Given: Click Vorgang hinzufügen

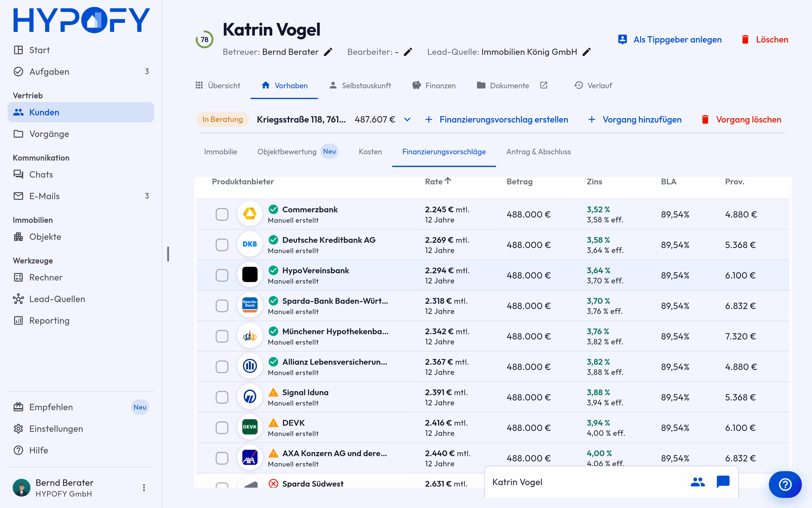Looking at the screenshot, I should coord(635,120).
